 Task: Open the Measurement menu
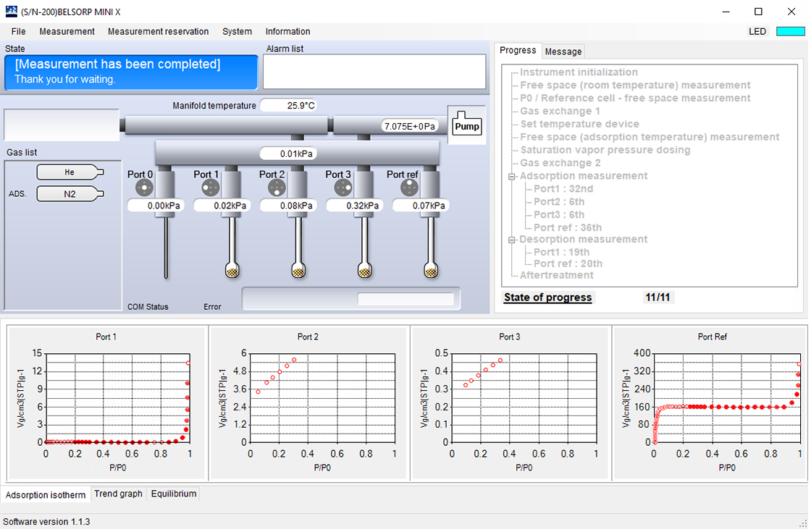pos(67,32)
